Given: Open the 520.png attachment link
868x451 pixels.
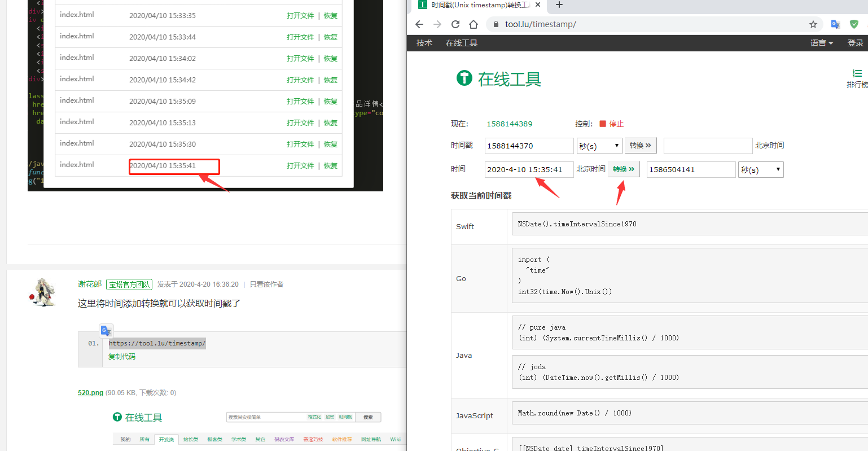Looking at the screenshot, I should click(x=90, y=393).
